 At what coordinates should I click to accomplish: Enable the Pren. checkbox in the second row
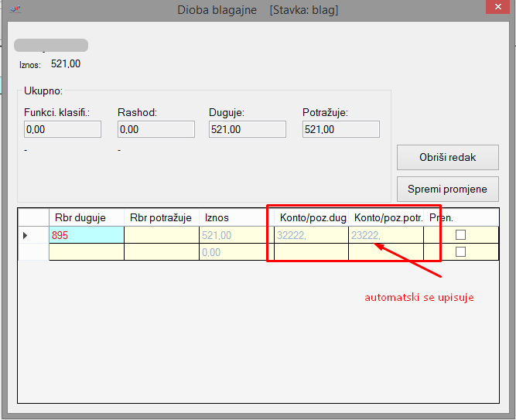tap(461, 251)
